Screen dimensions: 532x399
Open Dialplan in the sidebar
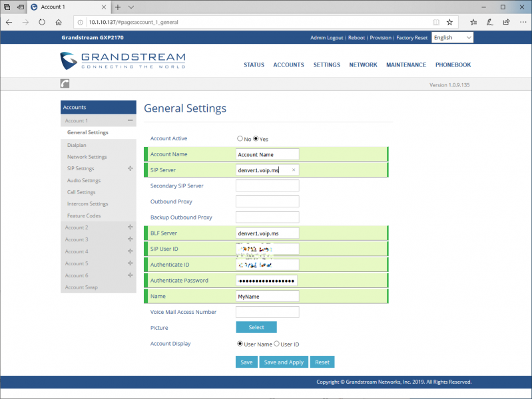[77, 145]
